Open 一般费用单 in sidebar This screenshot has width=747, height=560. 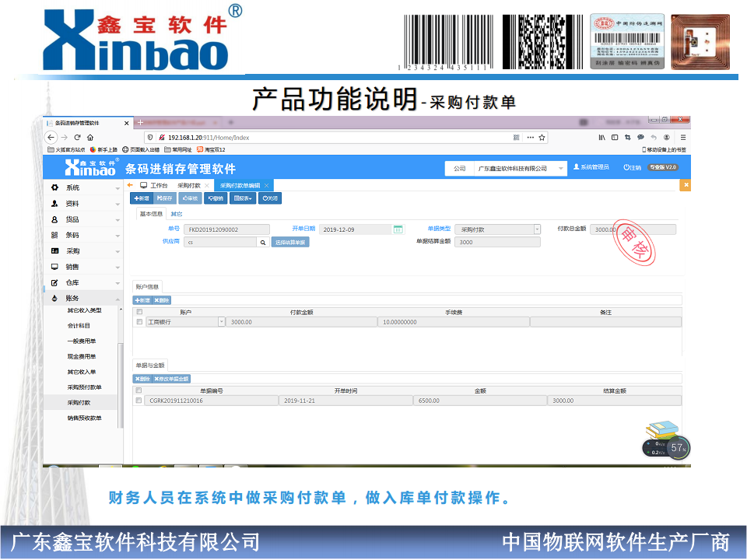coord(82,341)
